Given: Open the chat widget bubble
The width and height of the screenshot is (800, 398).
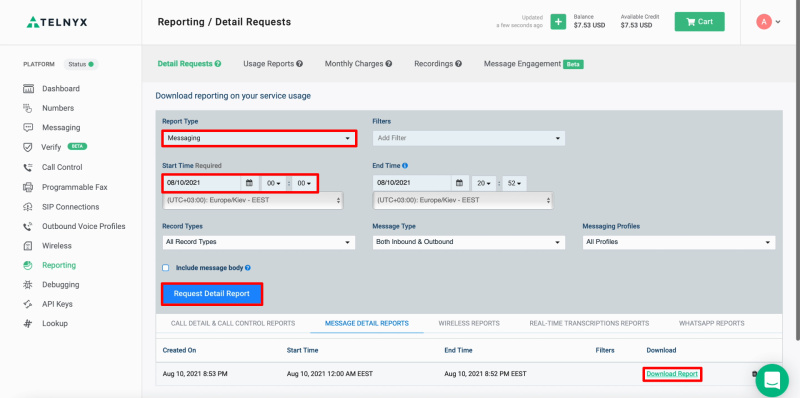Looking at the screenshot, I should point(772,380).
